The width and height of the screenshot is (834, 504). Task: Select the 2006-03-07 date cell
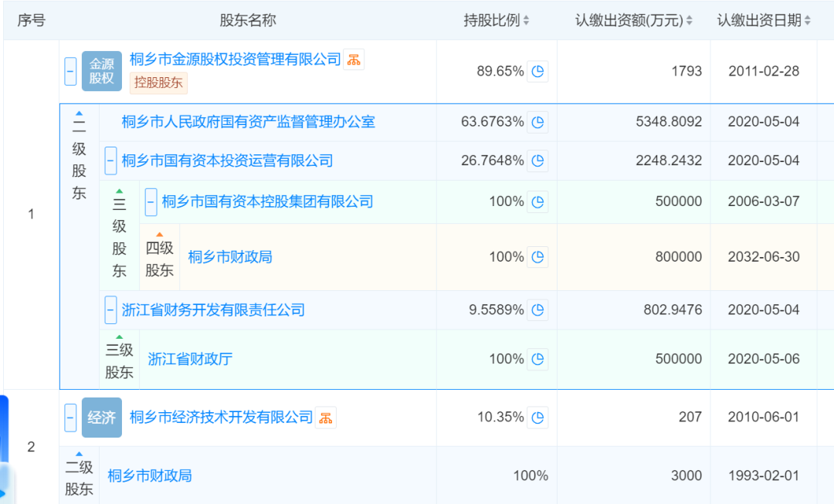[x=764, y=202]
